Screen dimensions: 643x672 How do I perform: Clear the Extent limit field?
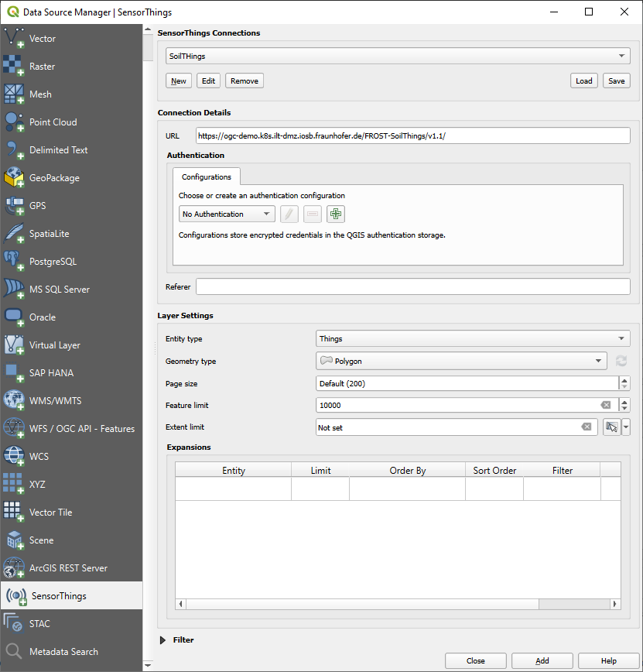click(587, 427)
